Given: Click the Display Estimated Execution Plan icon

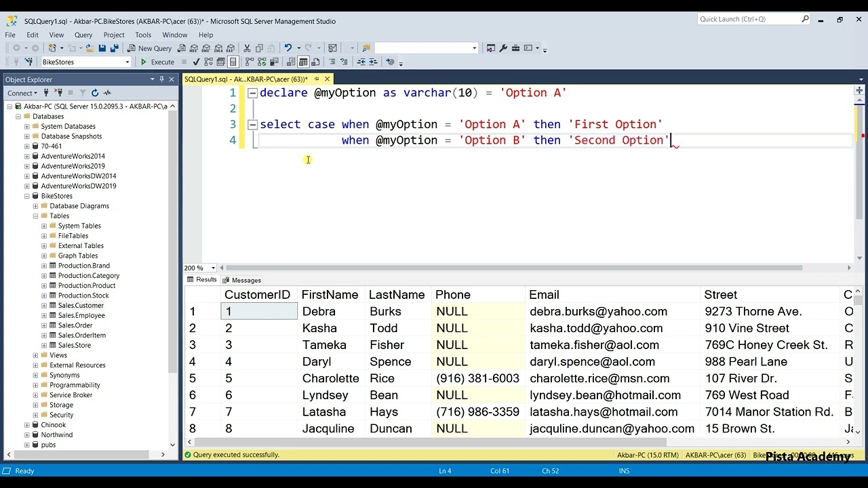Looking at the screenshot, I should (208, 62).
